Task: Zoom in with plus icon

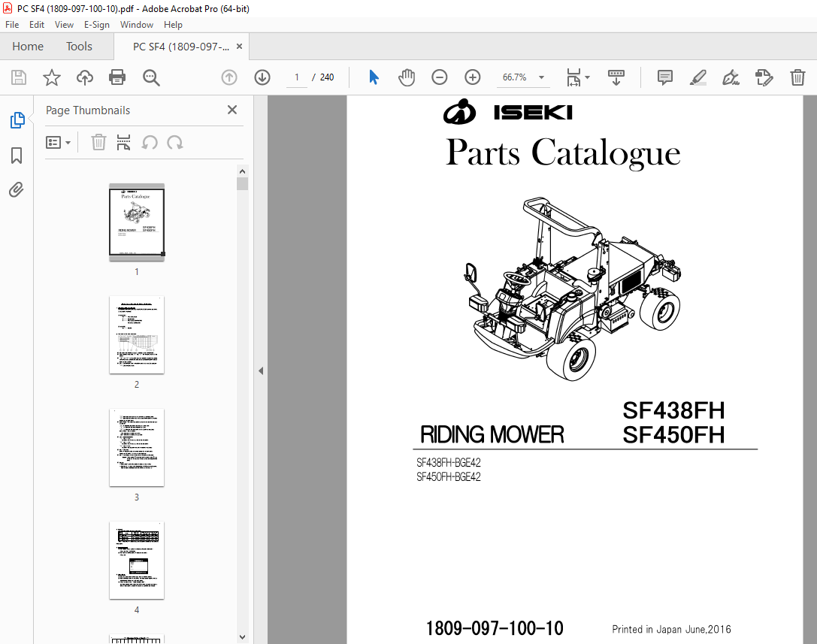Action: coord(473,77)
